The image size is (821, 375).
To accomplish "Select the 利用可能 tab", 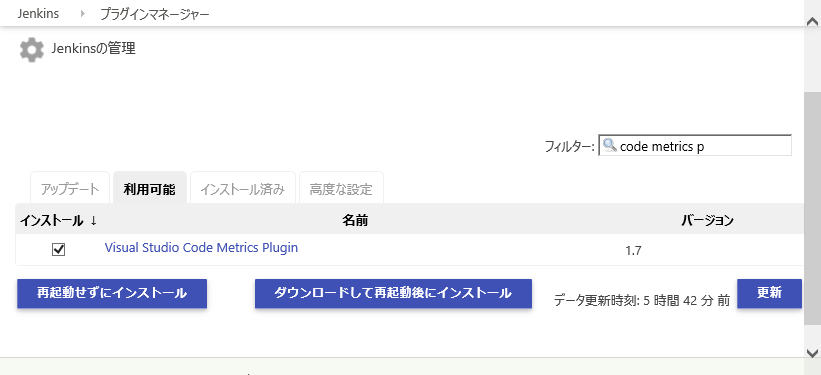I will click(x=149, y=189).
